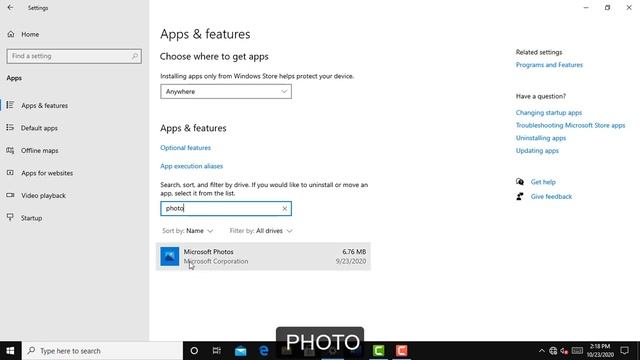Image resolution: width=640 pixels, height=360 pixels.
Task: Open the red Camtasia recorder taskbar icon
Action: click(402, 351)
